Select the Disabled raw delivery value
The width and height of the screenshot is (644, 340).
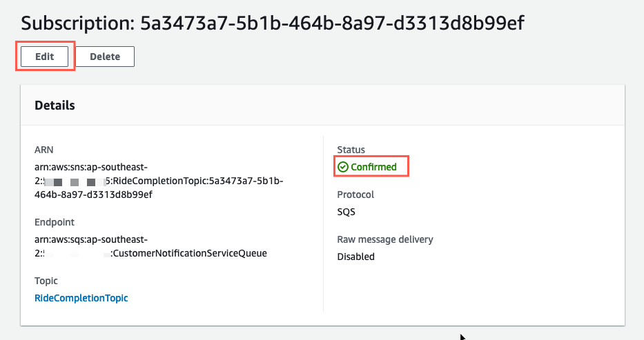[355, 257]
